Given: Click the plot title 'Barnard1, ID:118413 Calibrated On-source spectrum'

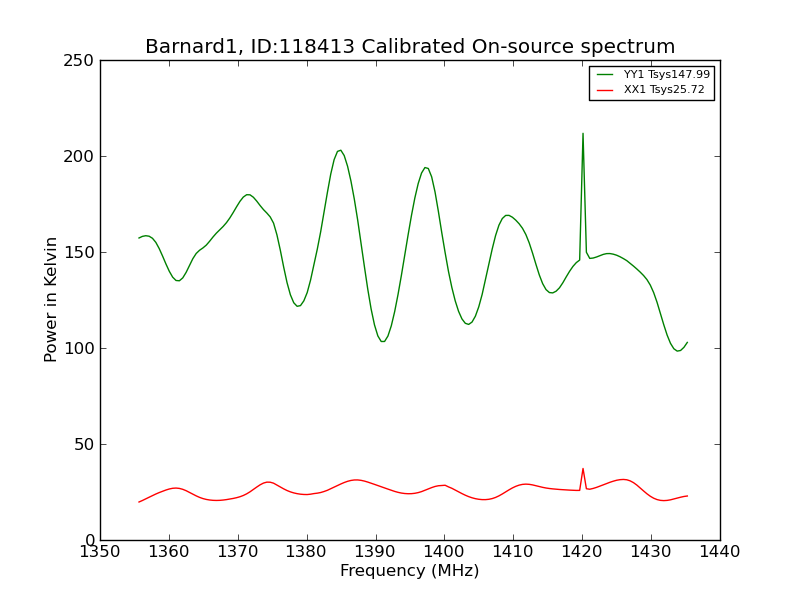Looking at the screenshot, I should tap(410, 46).
